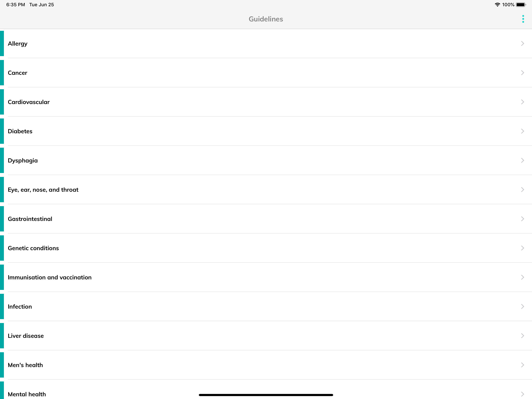532x399 pixels.
Task: Open the three-dot more options menu
Action: coord(523,19)
